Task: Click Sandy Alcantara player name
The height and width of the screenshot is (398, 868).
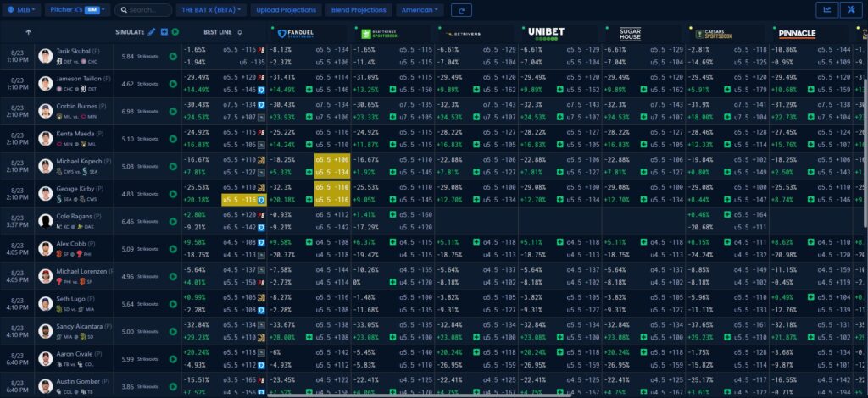Action: pyautogui.click(x=78, y=327)
